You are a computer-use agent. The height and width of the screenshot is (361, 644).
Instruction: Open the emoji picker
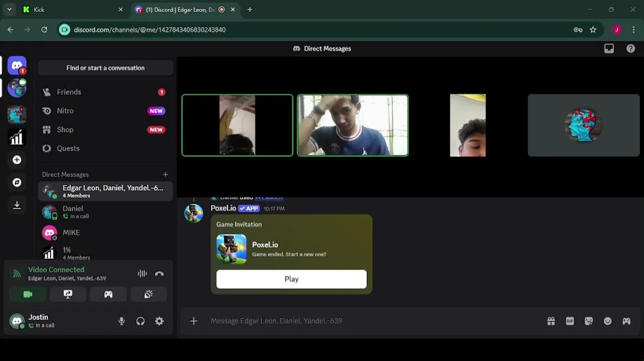(x=607, y=321)
